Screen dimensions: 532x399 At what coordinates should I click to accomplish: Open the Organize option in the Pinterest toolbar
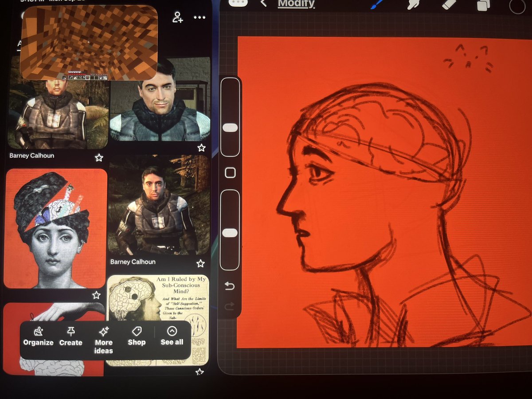pos(38,337)
